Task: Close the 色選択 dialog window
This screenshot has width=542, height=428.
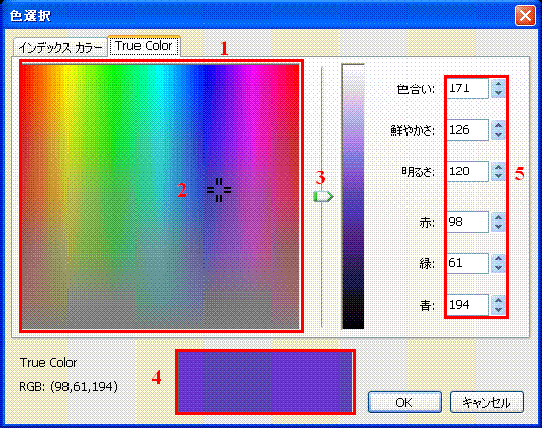Action: (525, 16)
